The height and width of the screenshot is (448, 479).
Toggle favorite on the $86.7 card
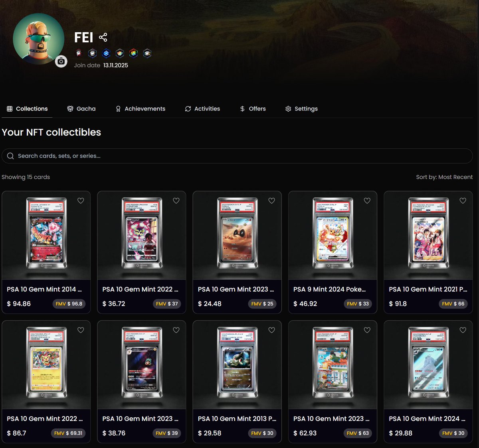pos(81,330)
